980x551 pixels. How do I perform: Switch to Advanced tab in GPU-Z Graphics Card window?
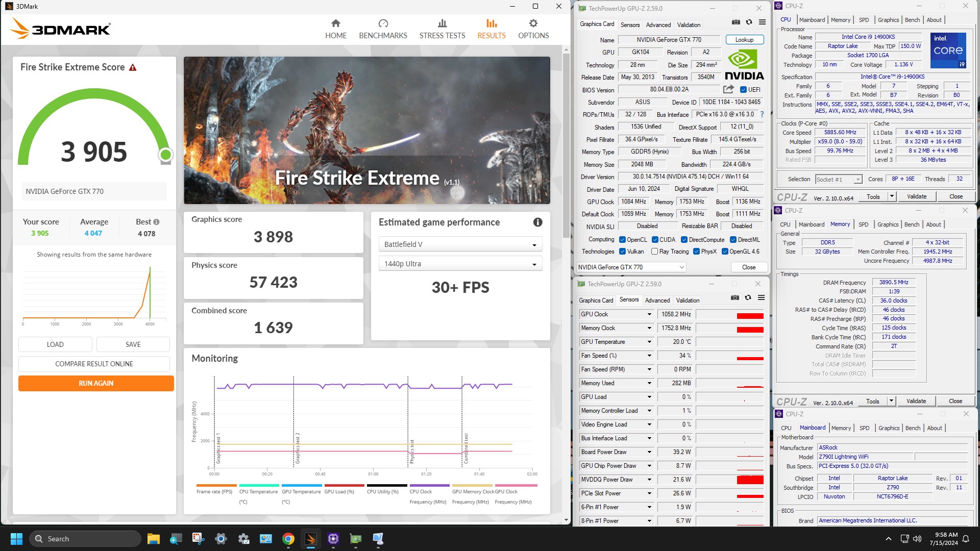(658, 25)
